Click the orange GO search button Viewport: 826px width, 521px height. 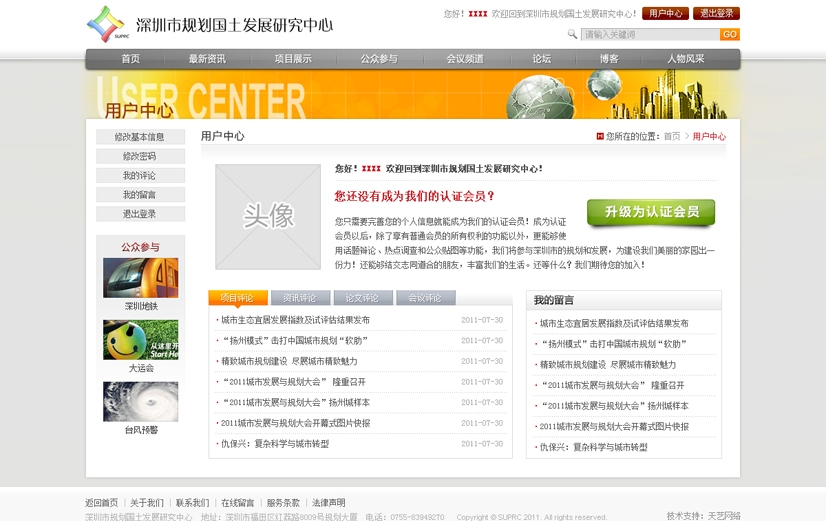[730, 35]
